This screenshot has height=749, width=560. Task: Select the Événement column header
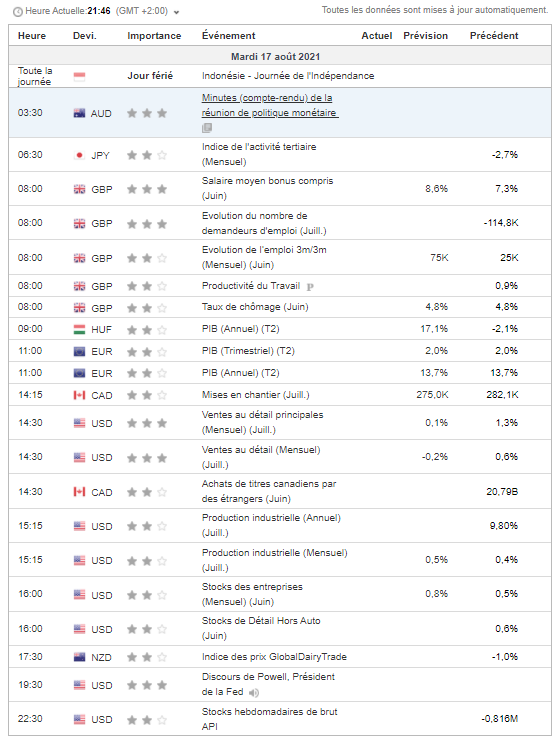coord(228,35)
